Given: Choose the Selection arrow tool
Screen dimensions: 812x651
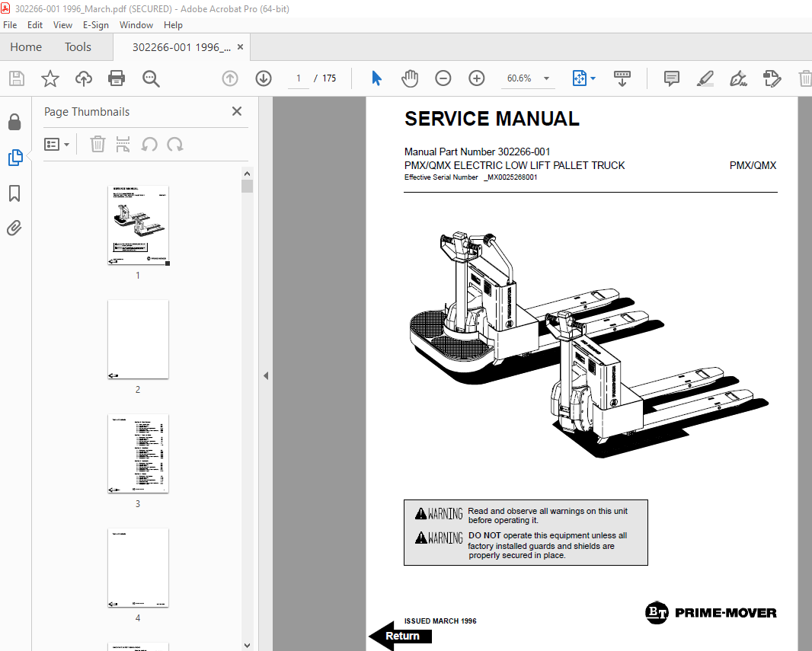Looking at the screenshot, I should tap(376, 78).
